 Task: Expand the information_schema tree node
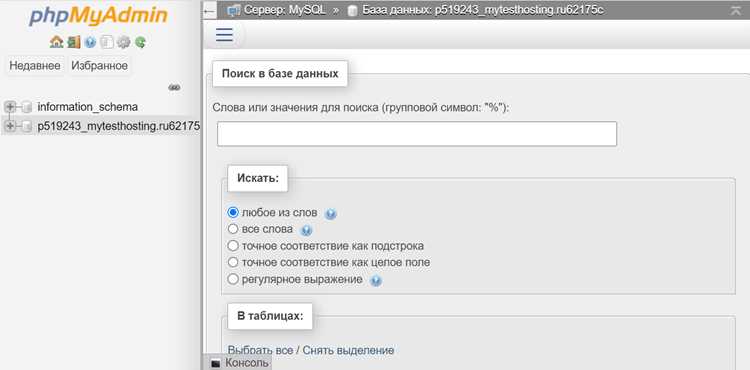click(x=10, y=107)
